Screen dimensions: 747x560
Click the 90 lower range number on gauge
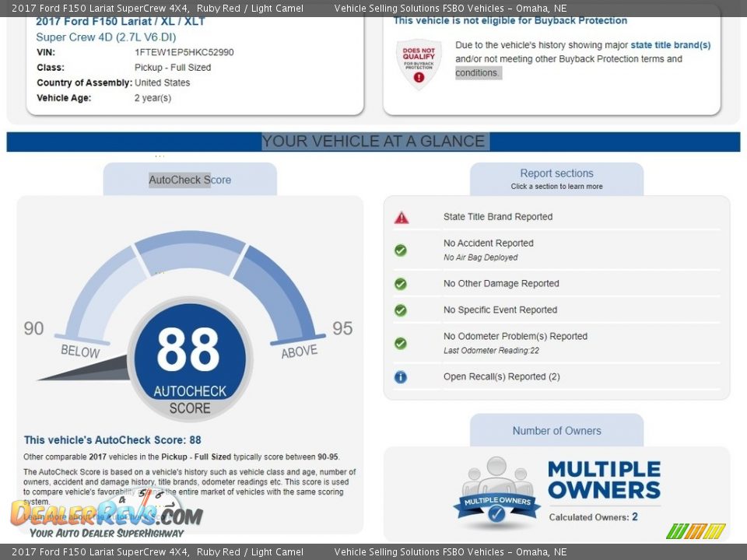(x=33, y=328)
